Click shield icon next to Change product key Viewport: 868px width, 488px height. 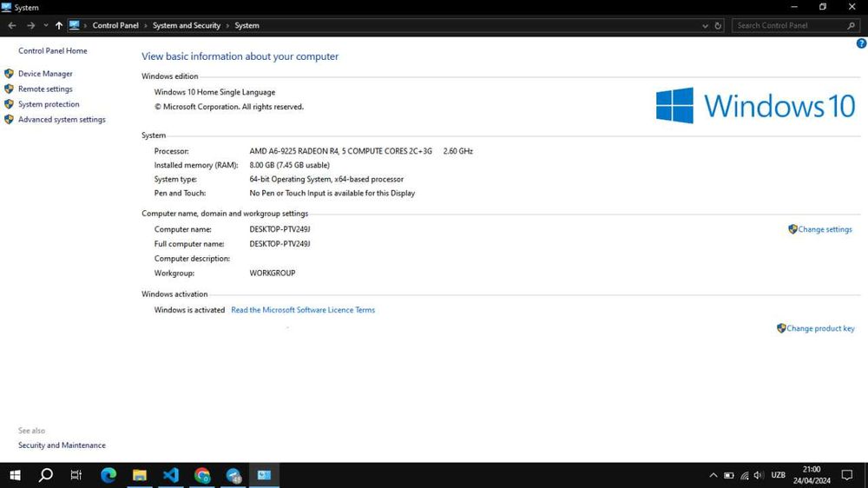781,328
